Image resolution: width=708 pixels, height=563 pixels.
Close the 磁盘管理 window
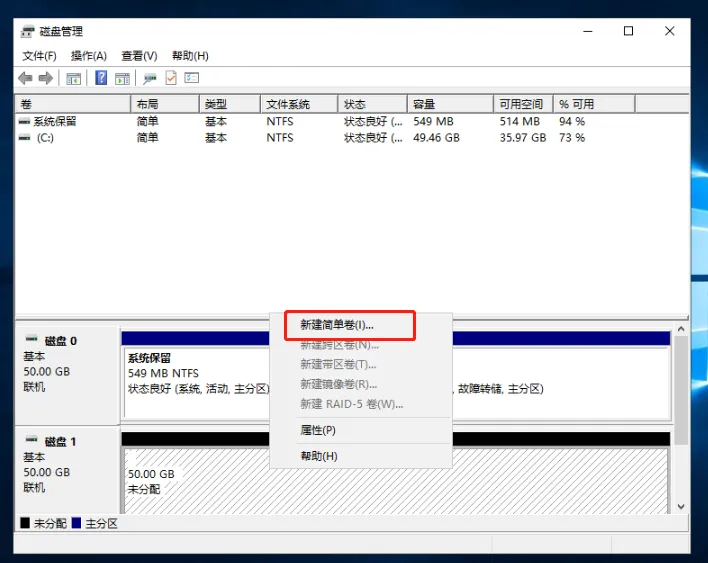click(x=670, y=31)
